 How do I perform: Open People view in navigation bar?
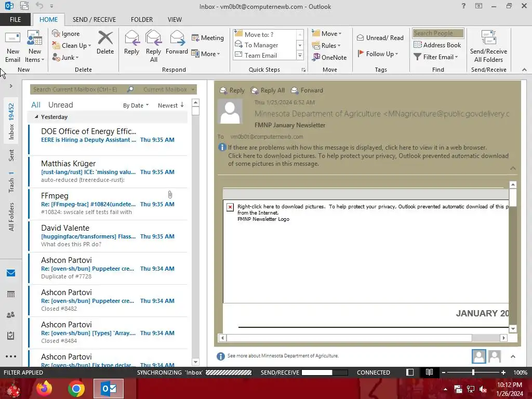point(11,315)
